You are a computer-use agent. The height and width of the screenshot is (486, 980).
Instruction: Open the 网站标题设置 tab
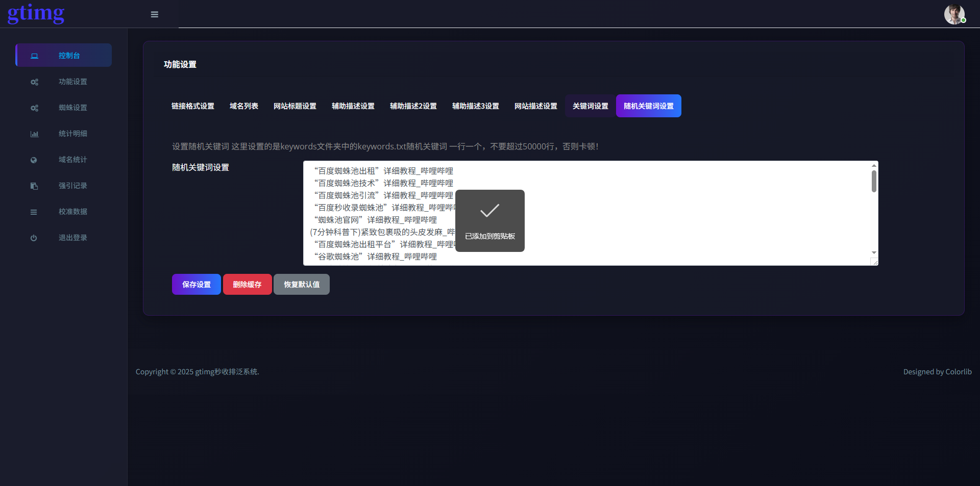coord(295,106)
